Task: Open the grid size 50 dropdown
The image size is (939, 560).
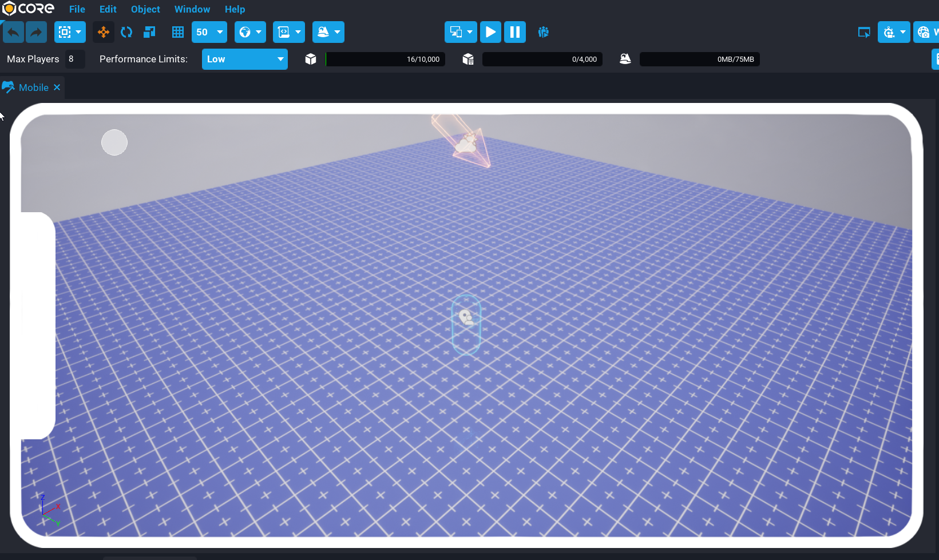Action: tap(209, 32)
